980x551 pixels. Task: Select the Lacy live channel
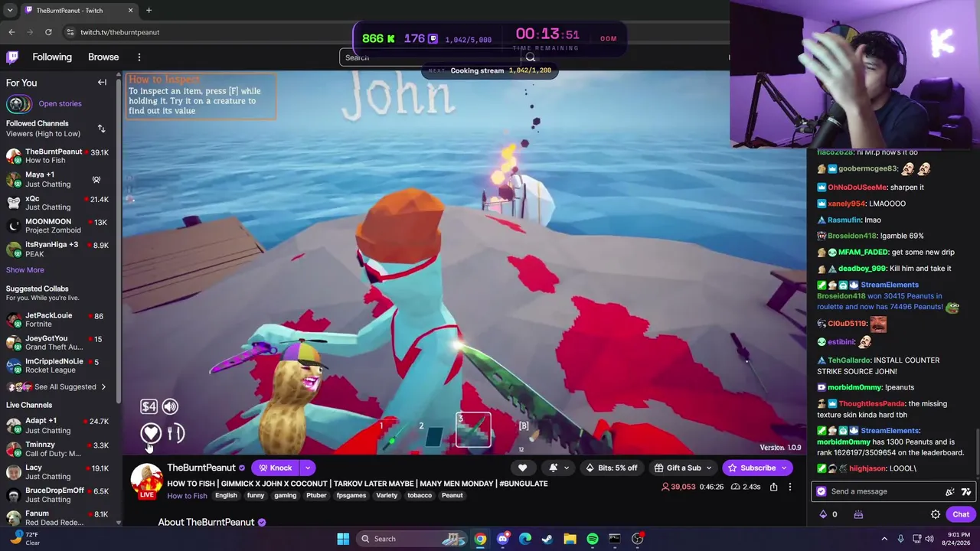pos(60,472)
